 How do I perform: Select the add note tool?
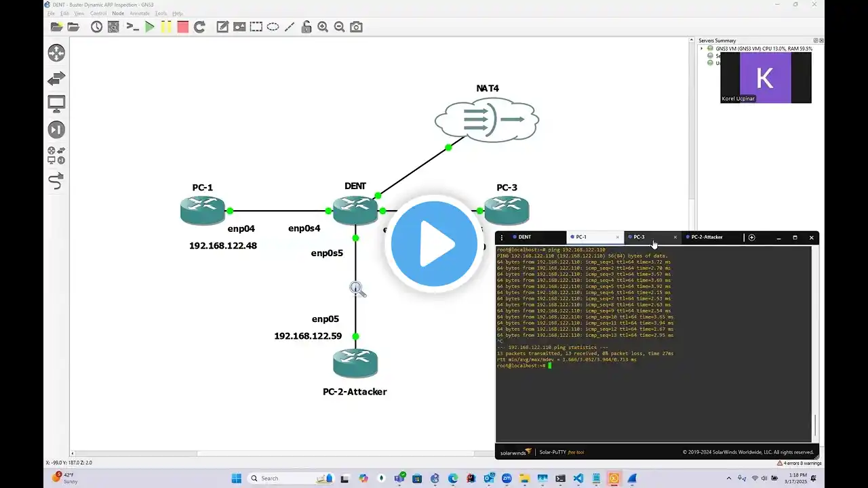pos(222,27)
